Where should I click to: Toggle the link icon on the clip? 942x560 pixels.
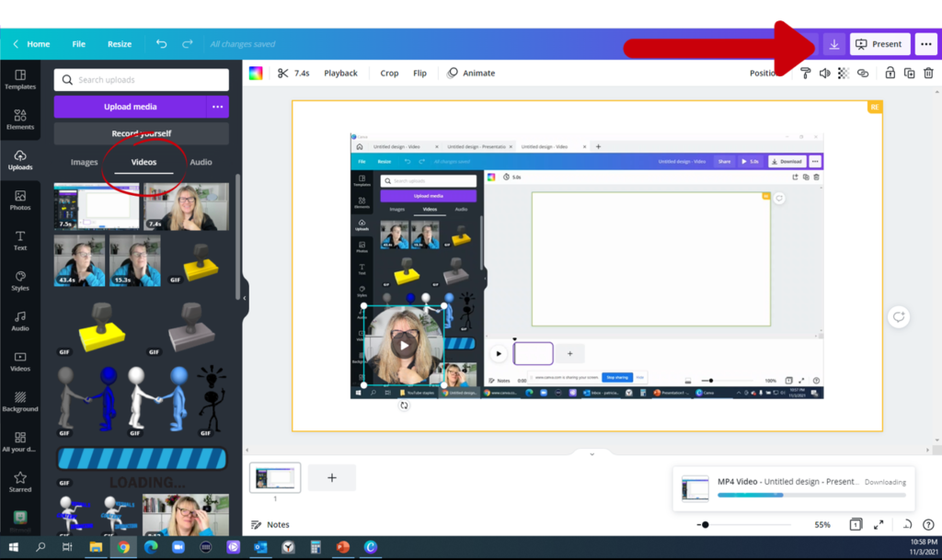click(862, 73)
